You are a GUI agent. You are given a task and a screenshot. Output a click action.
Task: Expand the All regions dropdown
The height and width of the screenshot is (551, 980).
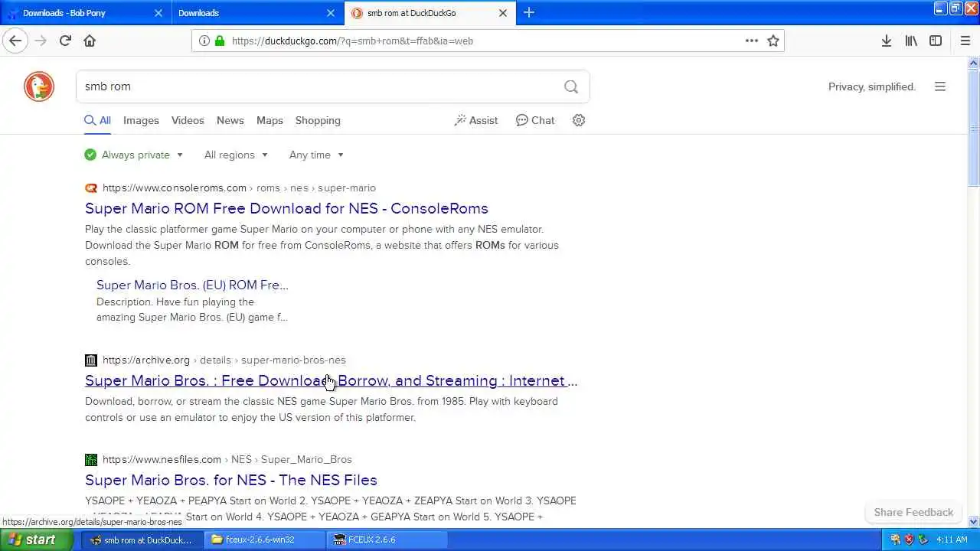click(236, 155)
